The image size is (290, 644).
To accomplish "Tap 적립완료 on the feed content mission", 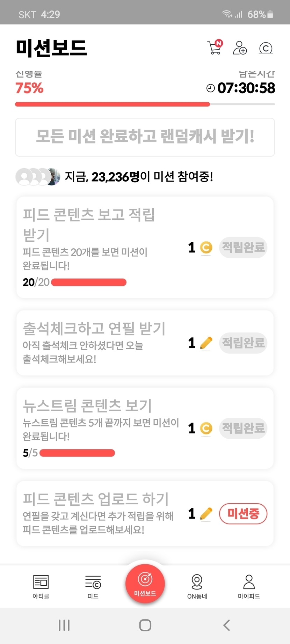I will pos(243,248).
